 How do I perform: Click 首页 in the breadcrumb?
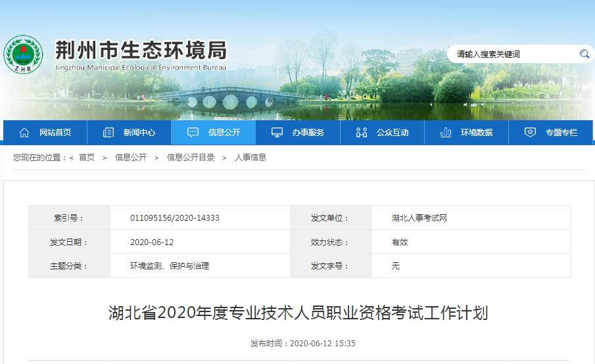pyautogui.click(x=87, y=158)
